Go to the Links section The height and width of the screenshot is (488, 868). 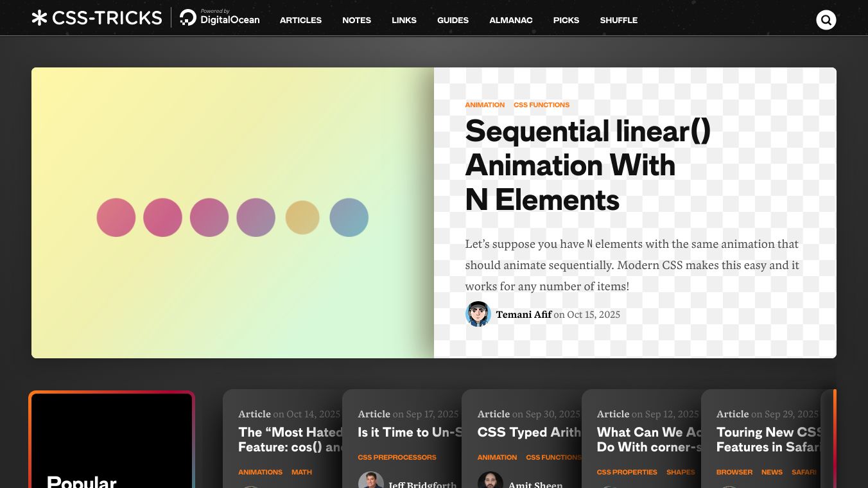point(404,20)
